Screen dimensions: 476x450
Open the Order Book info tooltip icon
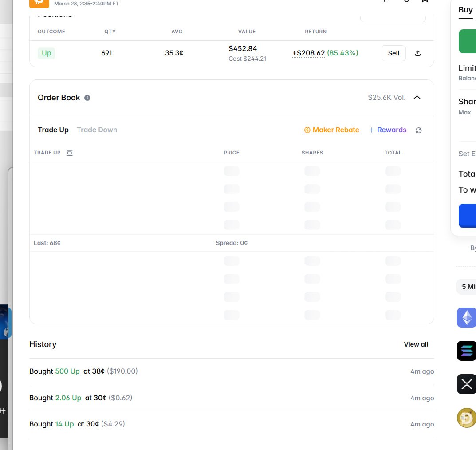[87, 98]
